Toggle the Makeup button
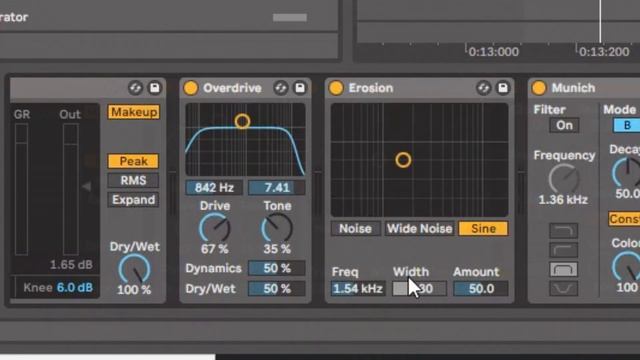 point(134,112)
